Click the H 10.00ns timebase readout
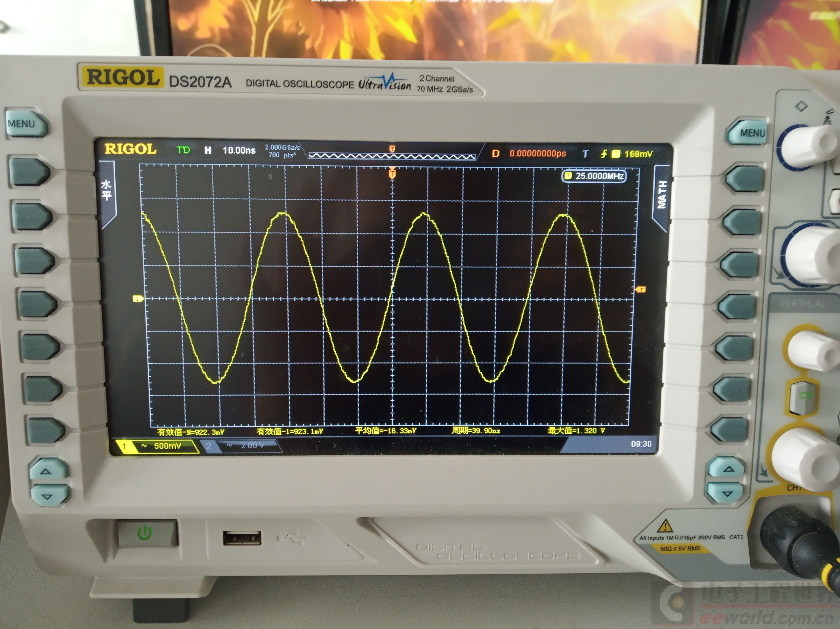840x629 pixels. click(x=230, y=150)
